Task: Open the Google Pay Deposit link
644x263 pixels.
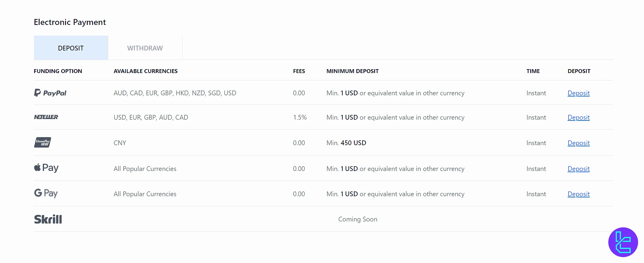Action: [578, 194]
